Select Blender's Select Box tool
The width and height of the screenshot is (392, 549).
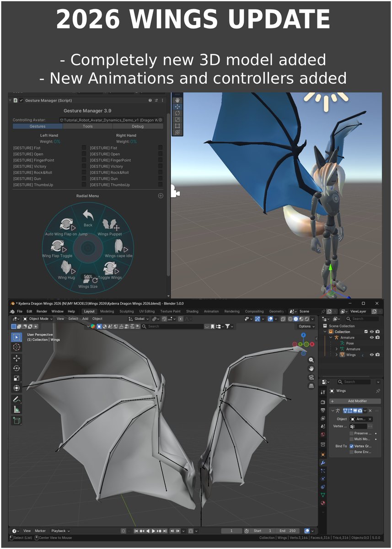tap(16, 337)
